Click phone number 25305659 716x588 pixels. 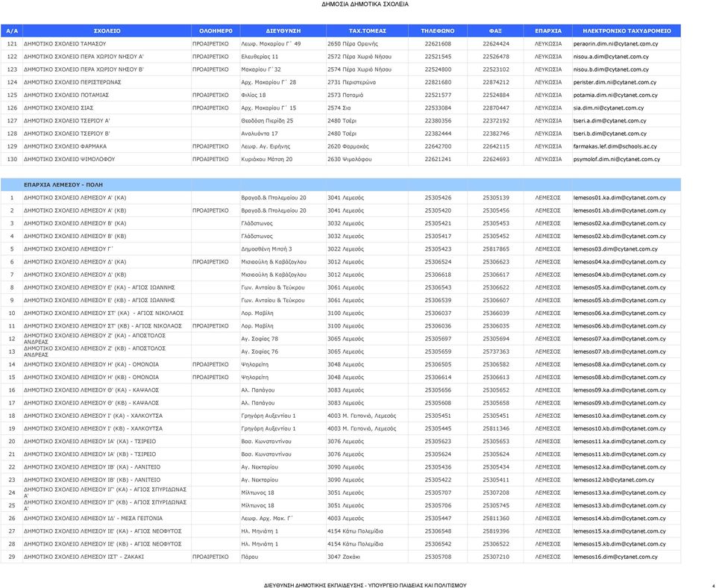pyautogui.click(x=438, y=351)
